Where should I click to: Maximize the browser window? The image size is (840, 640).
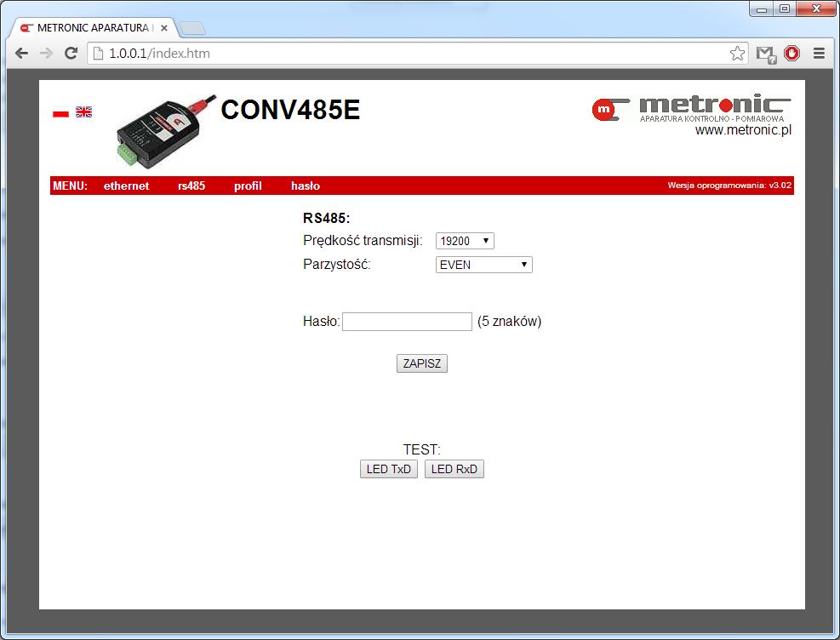point(785,9)
